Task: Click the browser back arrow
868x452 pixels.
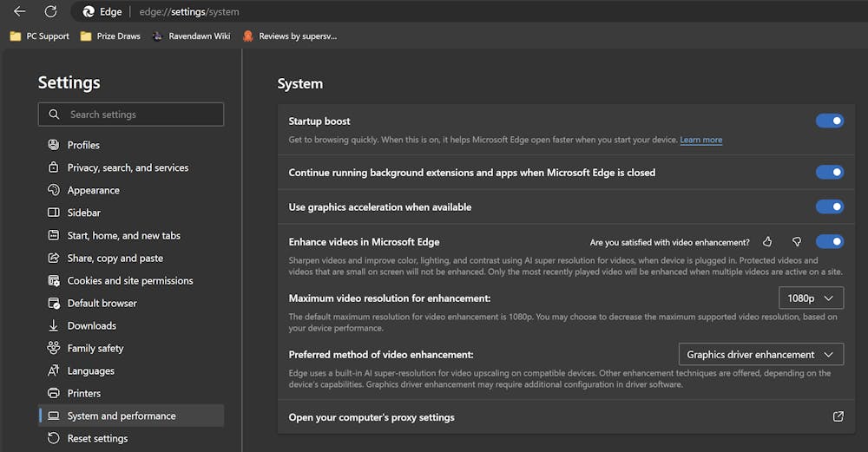Action: click(19, 12)
